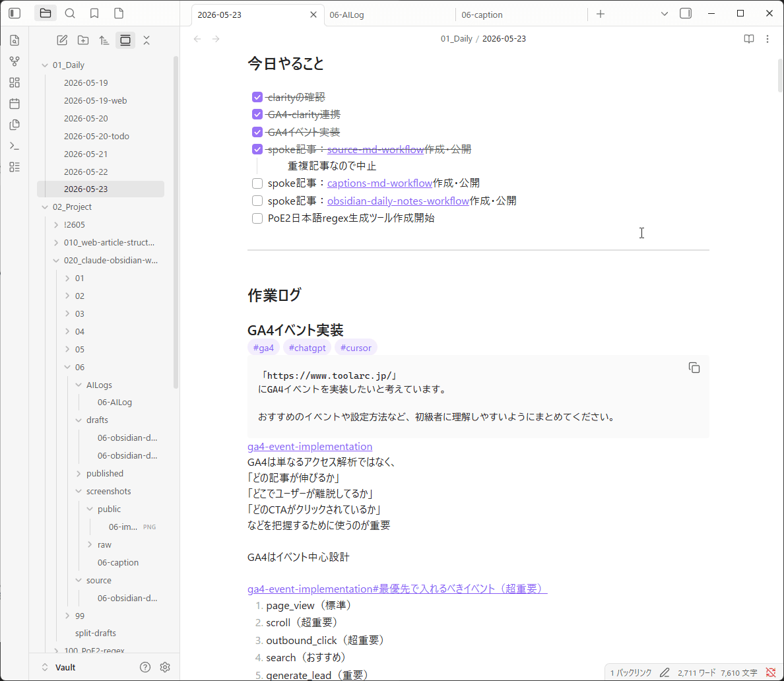Click the file explorer scrollbar

[x=176, y=223]
